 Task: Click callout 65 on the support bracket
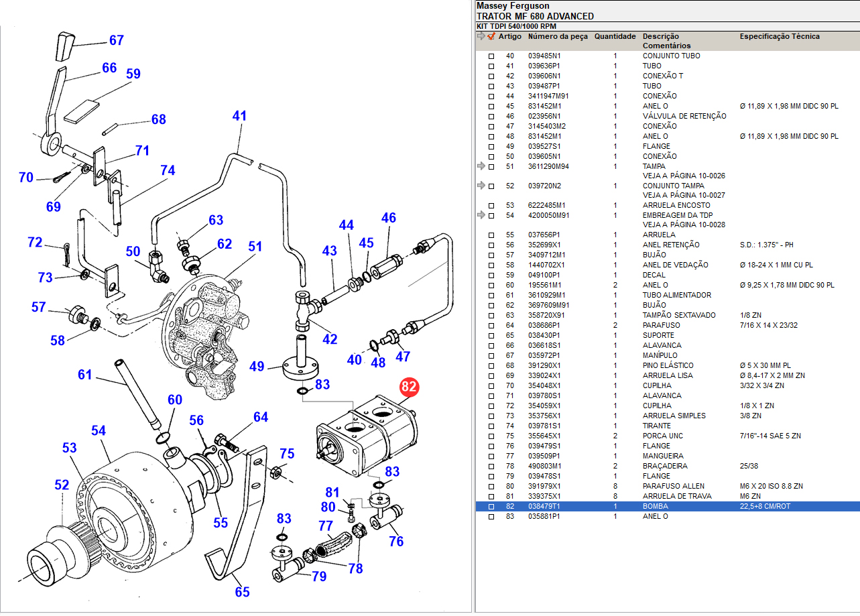[242, 592]
